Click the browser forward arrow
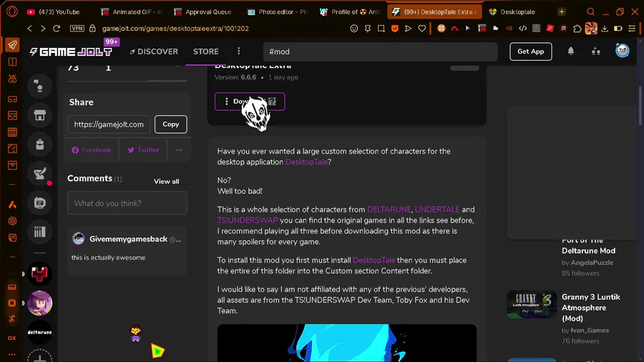Viewport: 644px width, 362px height. click(43, 29)
